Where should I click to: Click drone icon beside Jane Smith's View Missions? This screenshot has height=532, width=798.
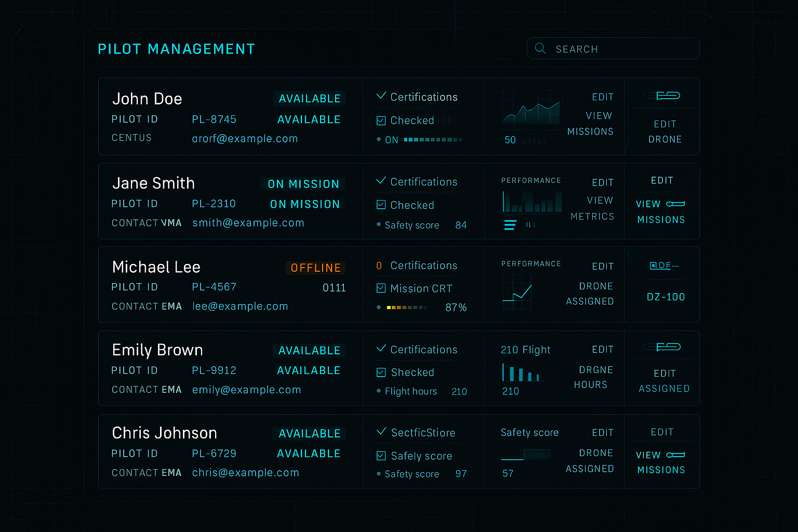675,204
